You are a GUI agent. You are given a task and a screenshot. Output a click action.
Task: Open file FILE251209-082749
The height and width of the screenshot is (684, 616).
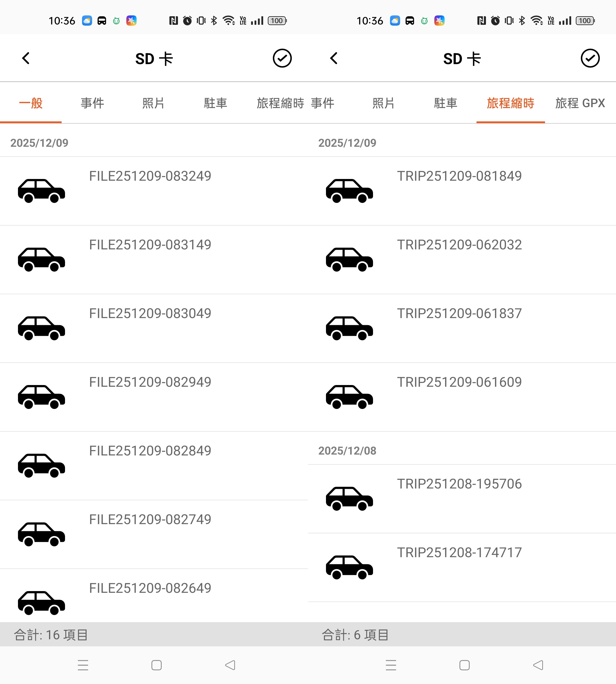(x=150, y=520)
